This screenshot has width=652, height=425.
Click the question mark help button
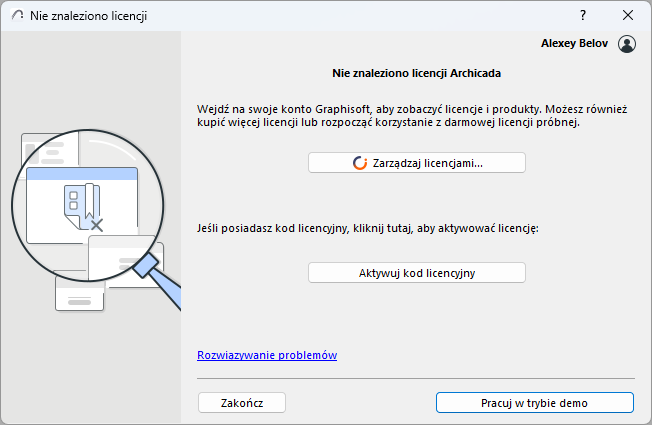[583, 15]
